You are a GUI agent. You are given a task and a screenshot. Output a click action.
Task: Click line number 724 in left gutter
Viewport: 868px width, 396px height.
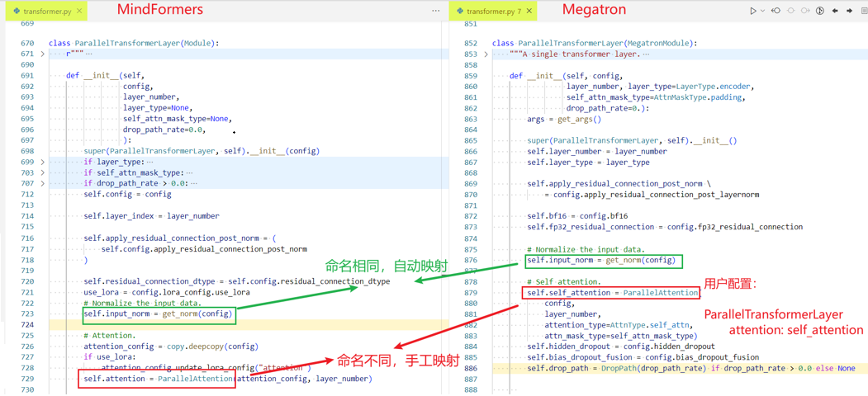tap(26, 325)
